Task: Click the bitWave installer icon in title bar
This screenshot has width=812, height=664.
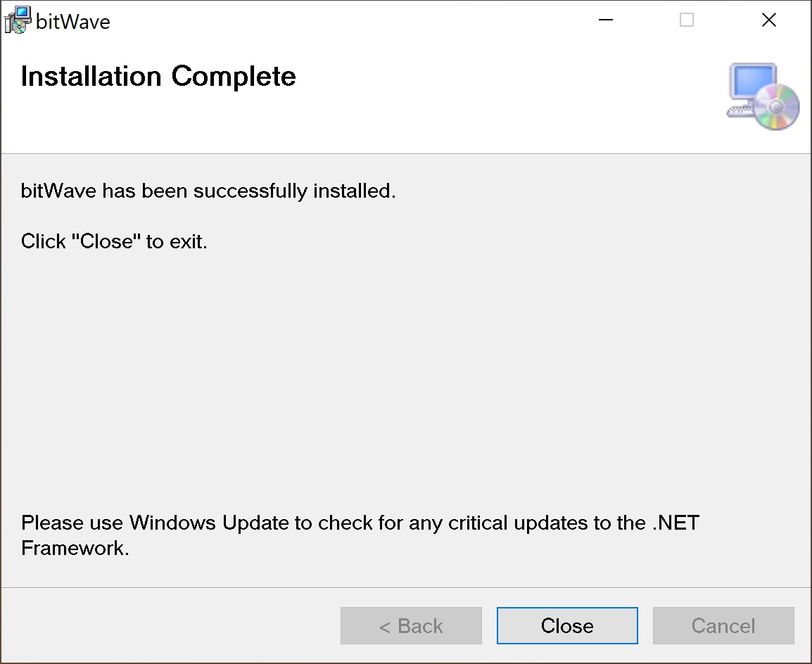Action: [x=18, y=20]
